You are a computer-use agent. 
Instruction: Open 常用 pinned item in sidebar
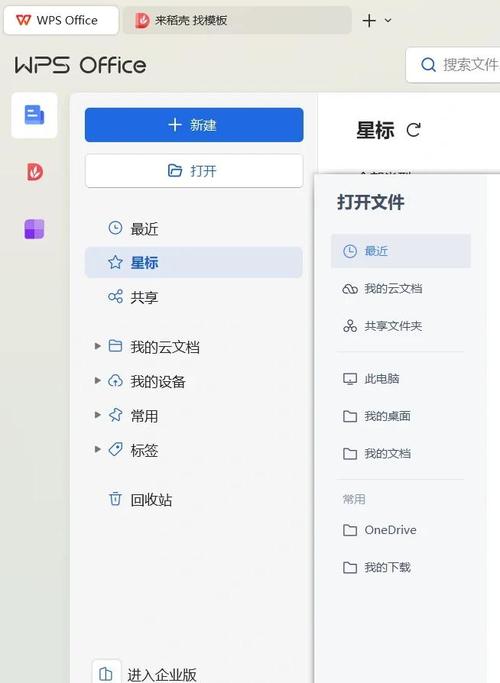(x=144, y=416)
